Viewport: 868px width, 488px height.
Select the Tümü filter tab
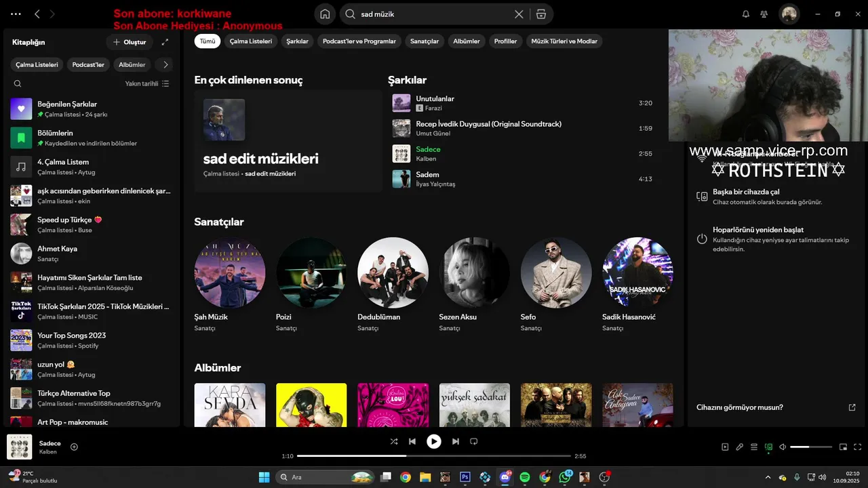(x=208, y=41)
